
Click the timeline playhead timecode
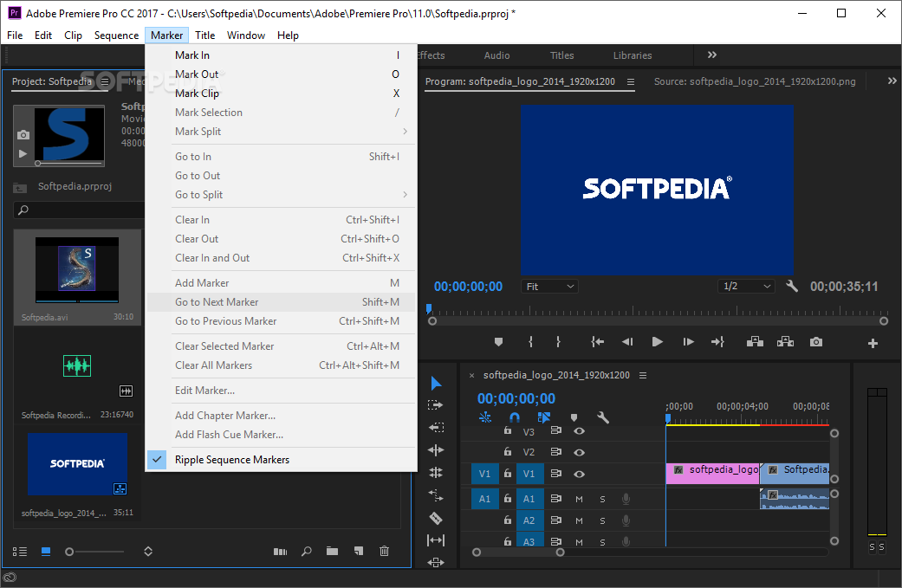pyautogui.click(x=516, y=398)
